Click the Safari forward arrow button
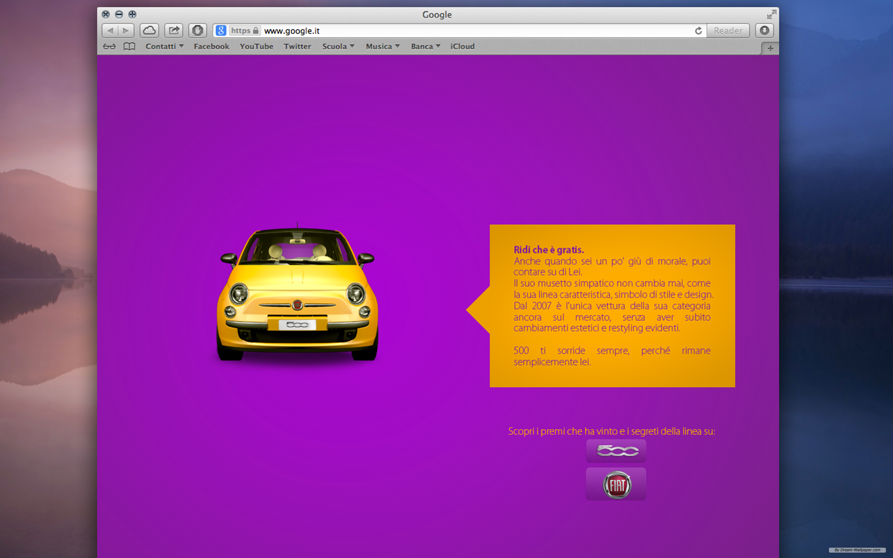 (126, 31)
